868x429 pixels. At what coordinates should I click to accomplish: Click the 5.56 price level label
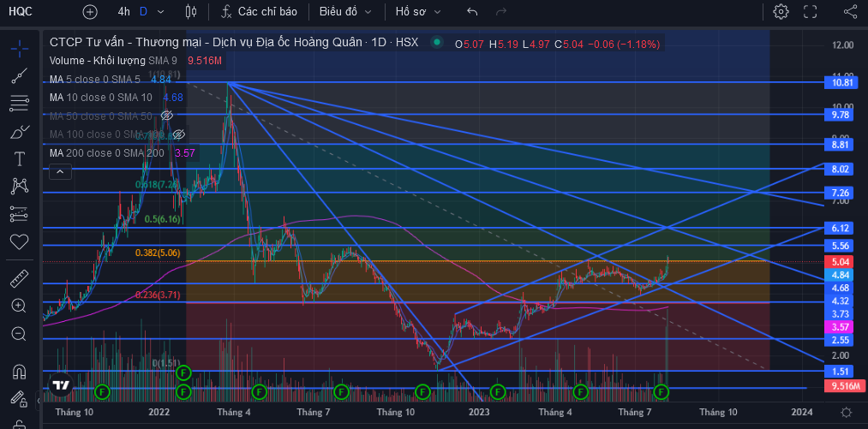pos(841,245)
